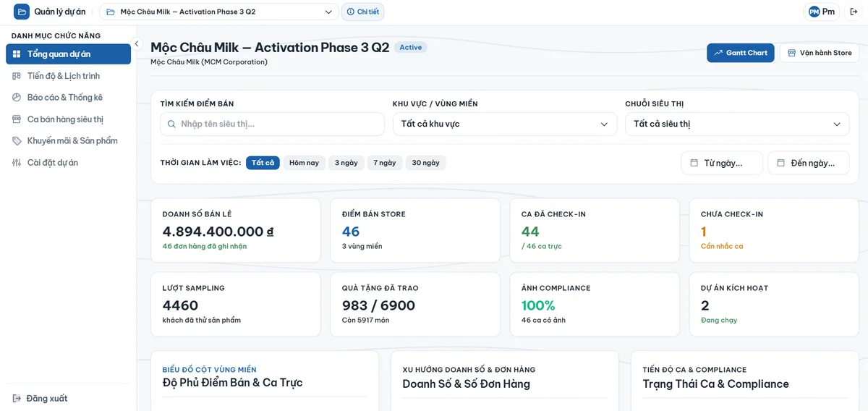Click the Tiến độ & Lịch trình icon
This screenshot has height=411, width=868.
click(x=17, y=76)
